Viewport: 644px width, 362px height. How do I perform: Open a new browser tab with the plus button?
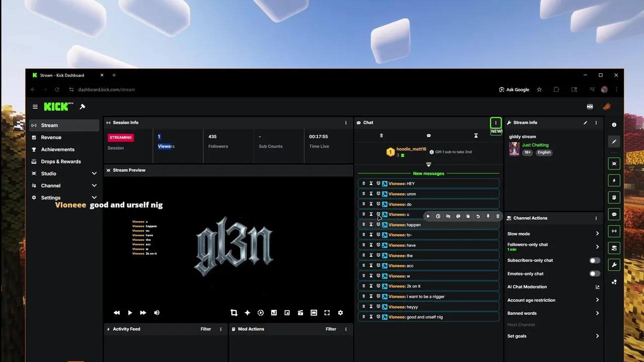[x=114, y=75]
